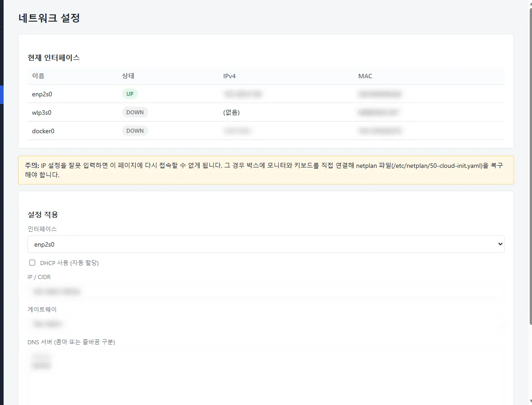Screen dimensions: 532x405
Task: Click the IP / CIDR input field
Action: (x=266, y=292)
